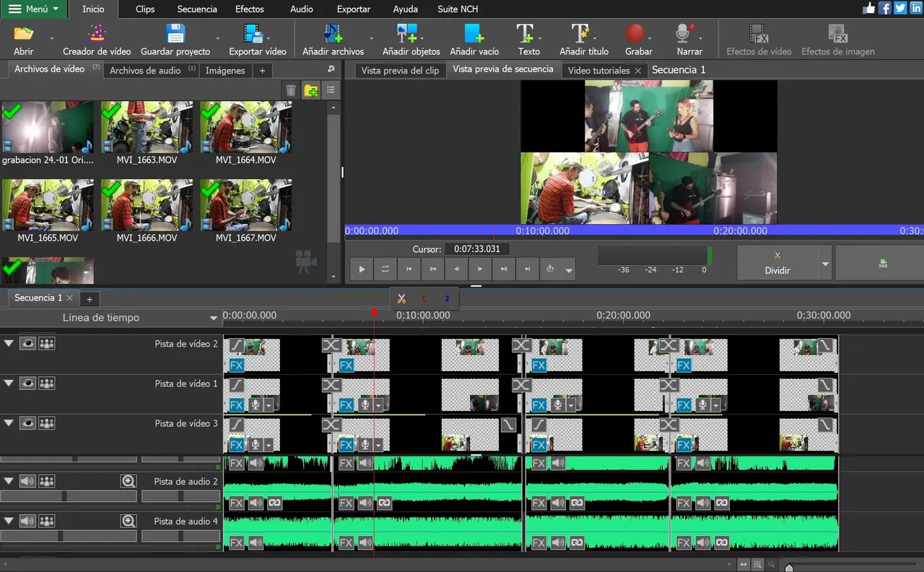Toggle group option on Pista de audio 2
The width and height of the screenshot is (924, 572).
click(x=47, y=481)
